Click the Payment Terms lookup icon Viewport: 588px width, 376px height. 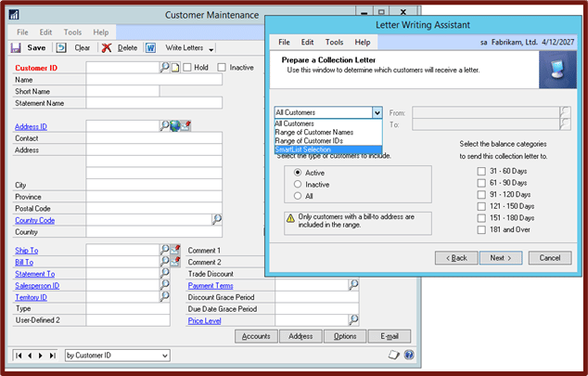353,285
